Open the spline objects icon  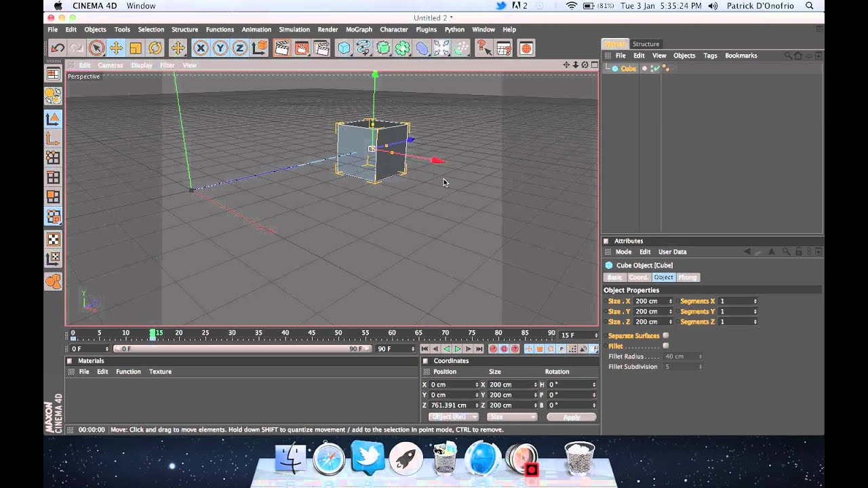[x=363, y=48]
